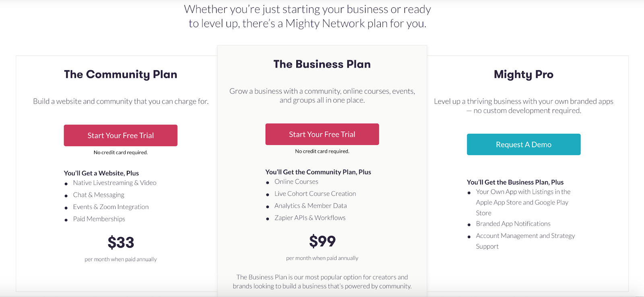Click the Request A Demo button
The height and width of the screenshot is (297, 644).
(523, 144)
